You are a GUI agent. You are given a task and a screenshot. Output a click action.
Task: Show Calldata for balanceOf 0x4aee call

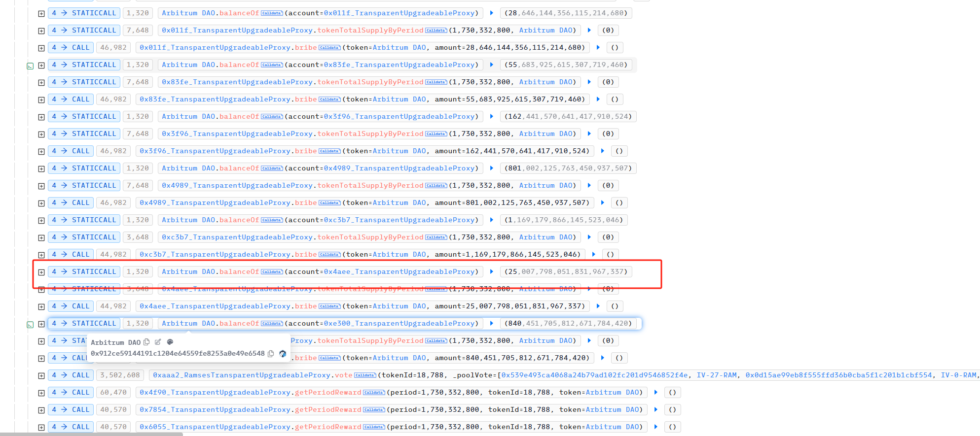[x=272, y=272]
